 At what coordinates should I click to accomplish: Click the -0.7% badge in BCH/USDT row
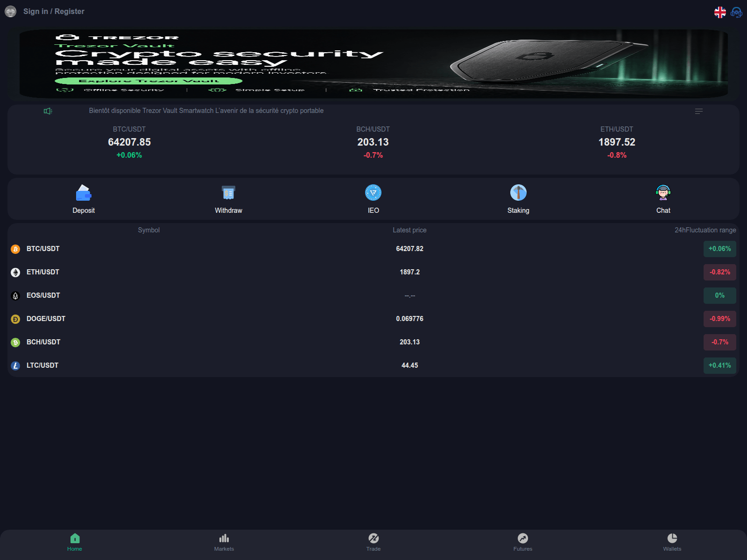click(x=720, y=342)
